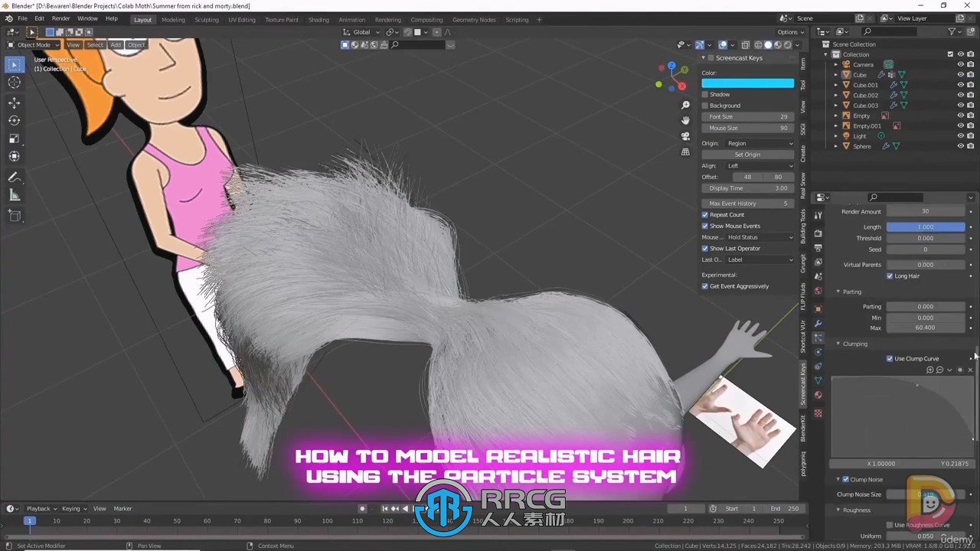Open Texture checker properties tab
This screenshot has height=551, width=980.
coord(818,413)
